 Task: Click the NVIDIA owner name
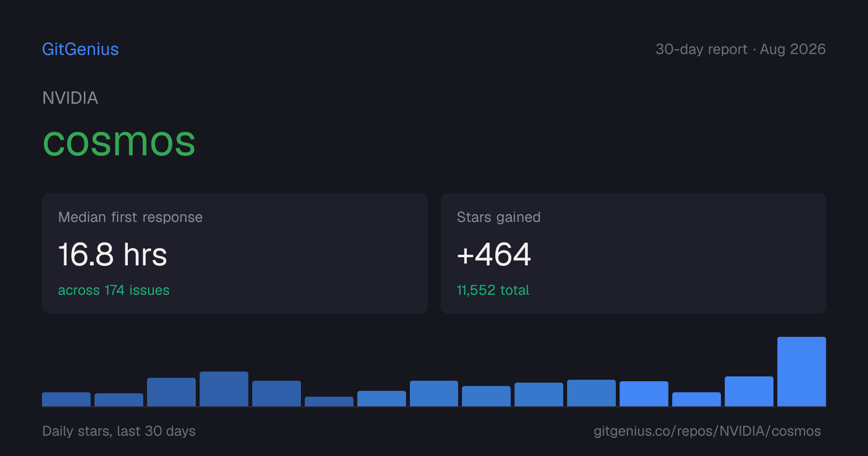(x=70, y=98)
